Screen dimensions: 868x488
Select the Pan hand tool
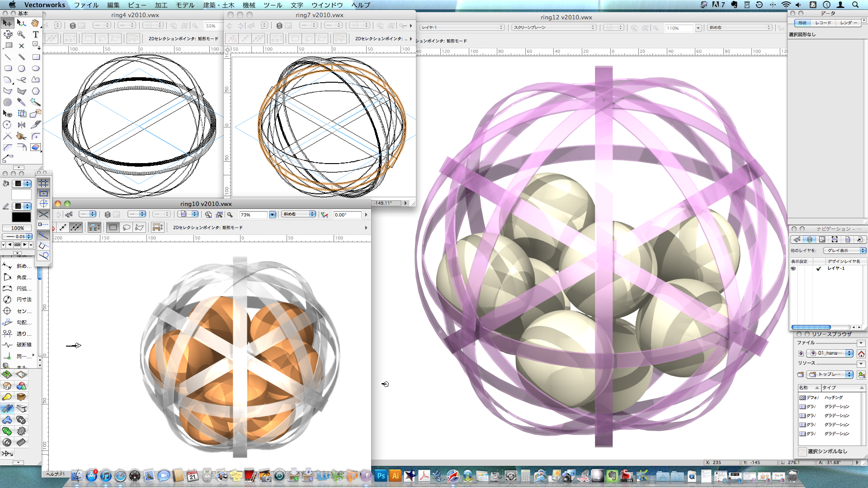(x=35, y=23)
